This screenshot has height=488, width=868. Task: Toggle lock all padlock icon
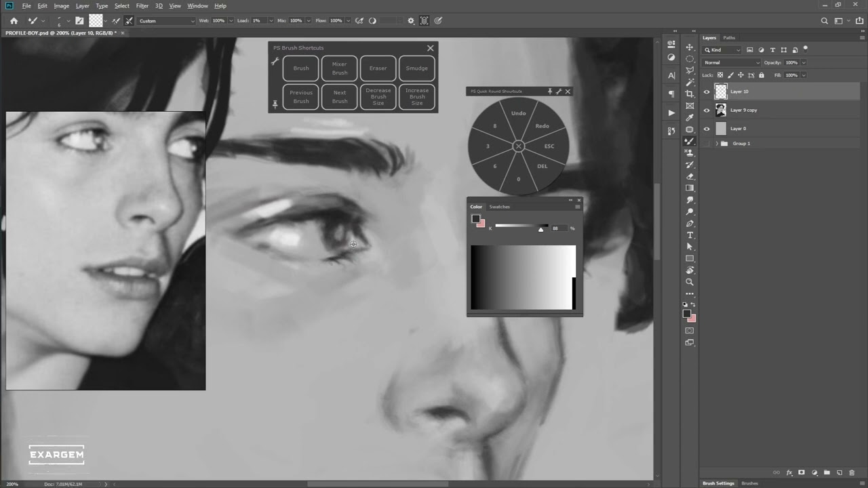click(761, 75)
